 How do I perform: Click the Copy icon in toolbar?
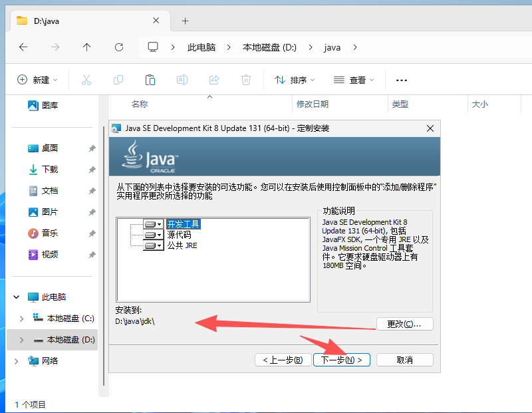tap(118, 80)
